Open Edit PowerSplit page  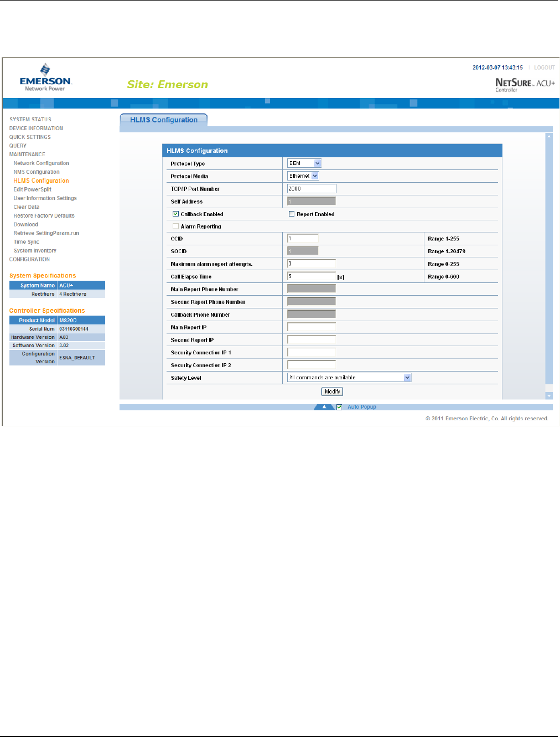point(33,189)
